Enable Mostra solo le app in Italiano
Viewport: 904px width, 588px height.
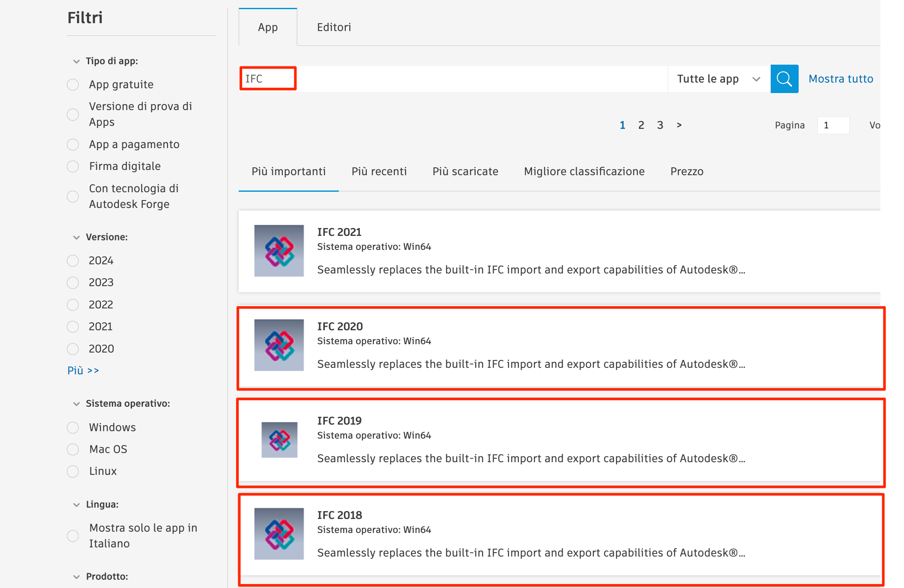tap(73, 536)
